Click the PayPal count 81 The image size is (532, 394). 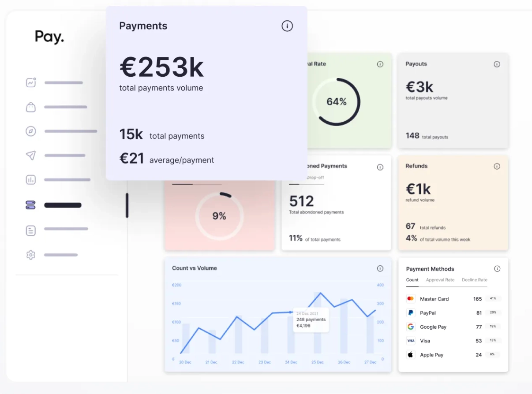tap(479, 313)
